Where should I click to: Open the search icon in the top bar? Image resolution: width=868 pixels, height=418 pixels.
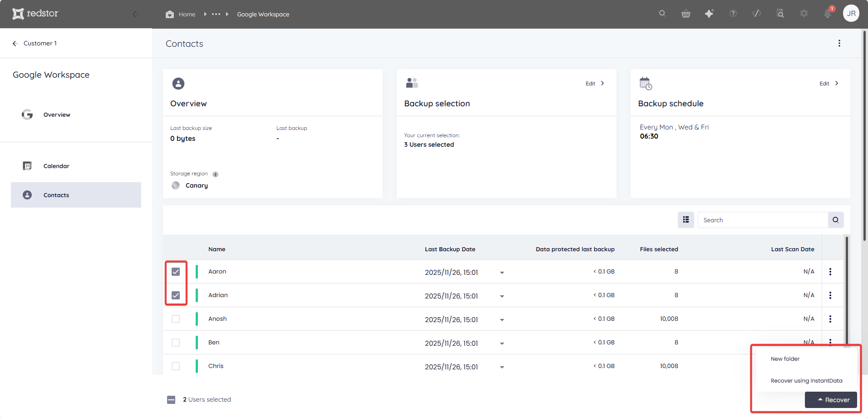[662, 14]
